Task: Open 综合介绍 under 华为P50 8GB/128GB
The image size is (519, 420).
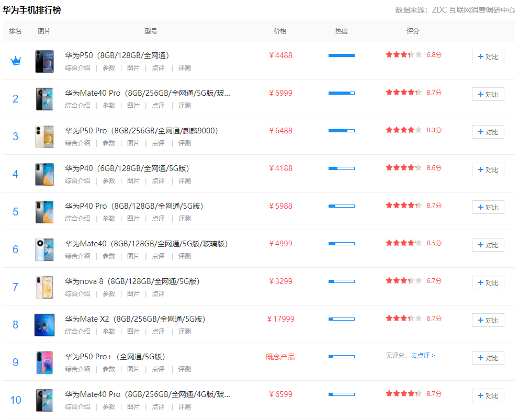Action: (x=77, y=68)
